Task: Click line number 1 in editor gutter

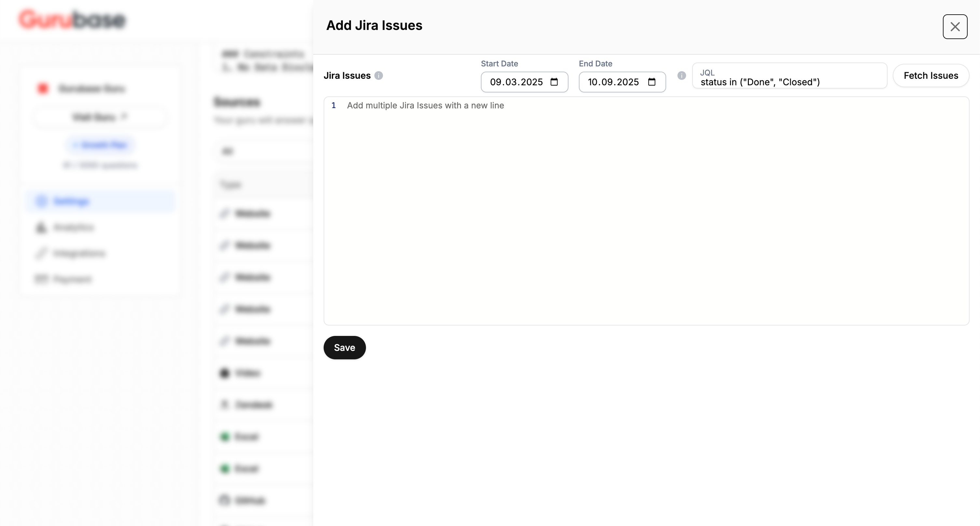Action: pyautogui.click(x=334, y=105)
